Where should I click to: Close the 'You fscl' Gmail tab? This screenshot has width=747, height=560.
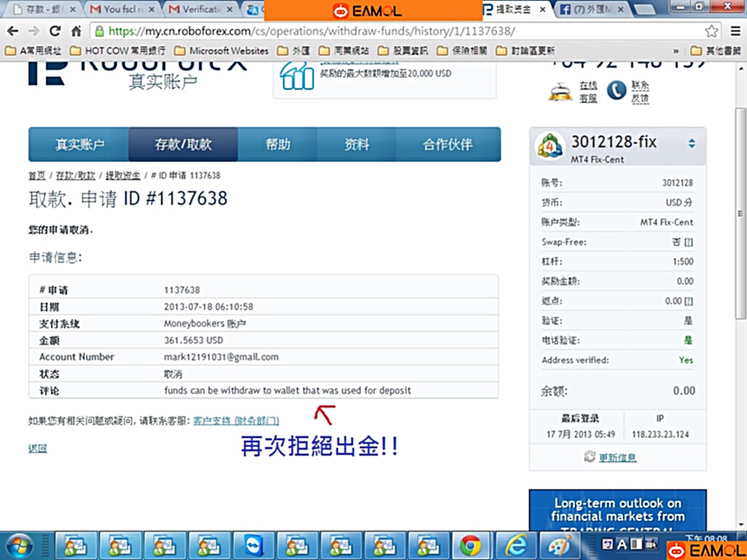point(152,9)
